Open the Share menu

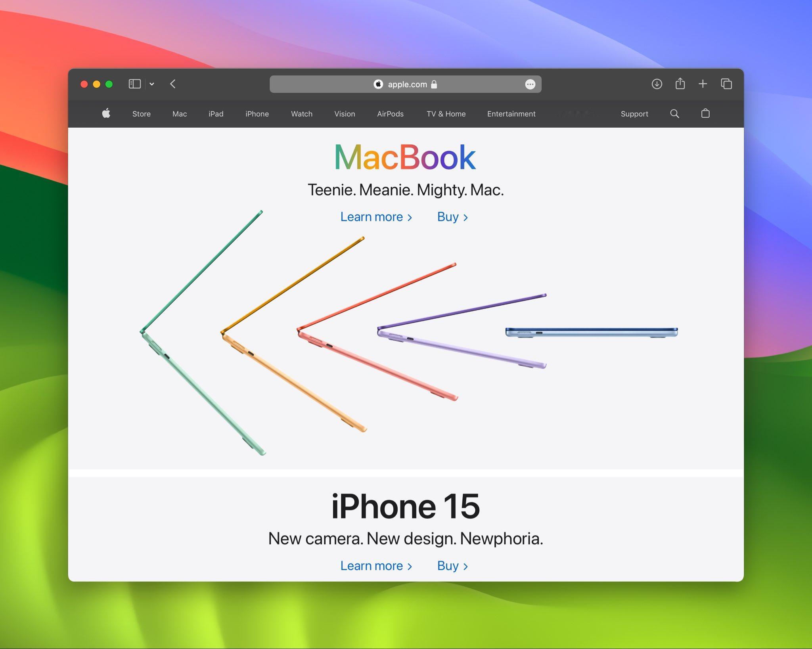[680, 84]
